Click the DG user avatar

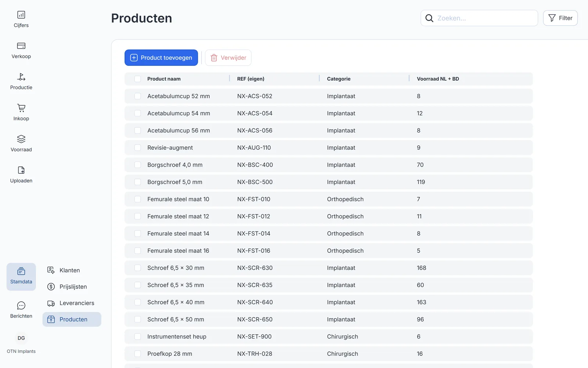tap(21, 338)
